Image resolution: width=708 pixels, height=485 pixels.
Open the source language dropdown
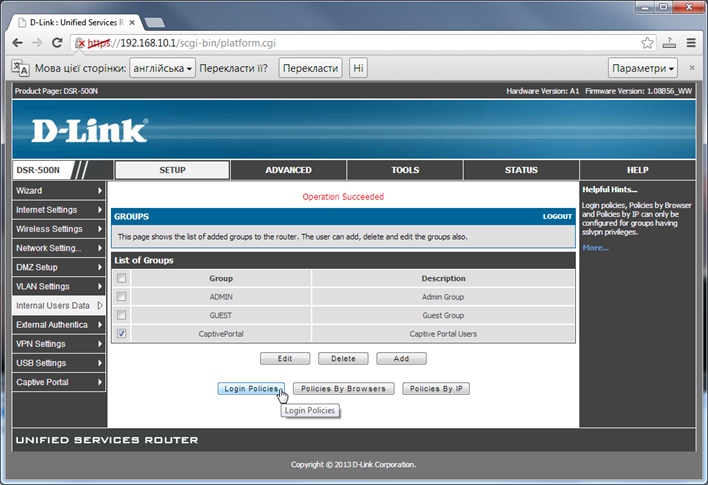coord(161,68)
